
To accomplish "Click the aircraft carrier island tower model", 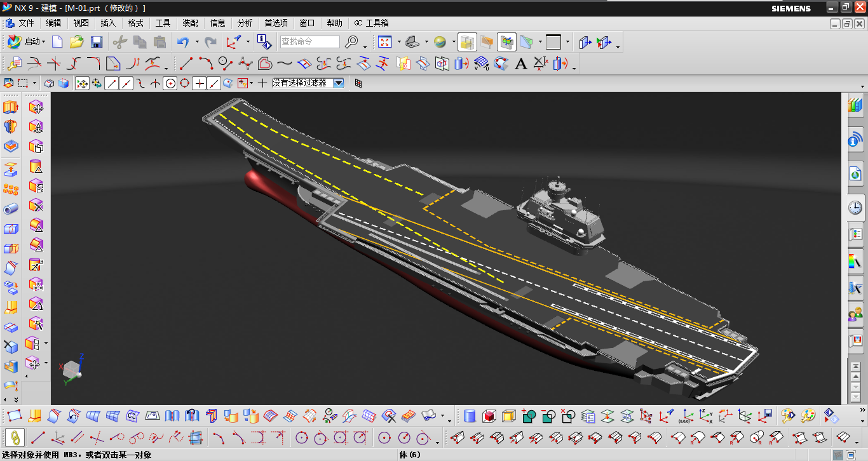I will point(560,216).
